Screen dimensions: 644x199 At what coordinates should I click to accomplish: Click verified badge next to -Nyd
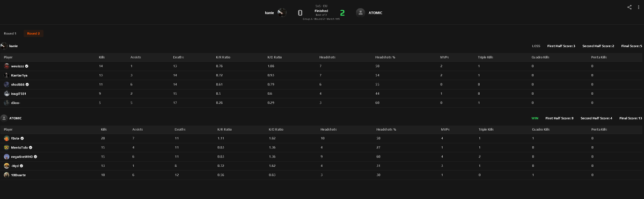click(21, 166)
